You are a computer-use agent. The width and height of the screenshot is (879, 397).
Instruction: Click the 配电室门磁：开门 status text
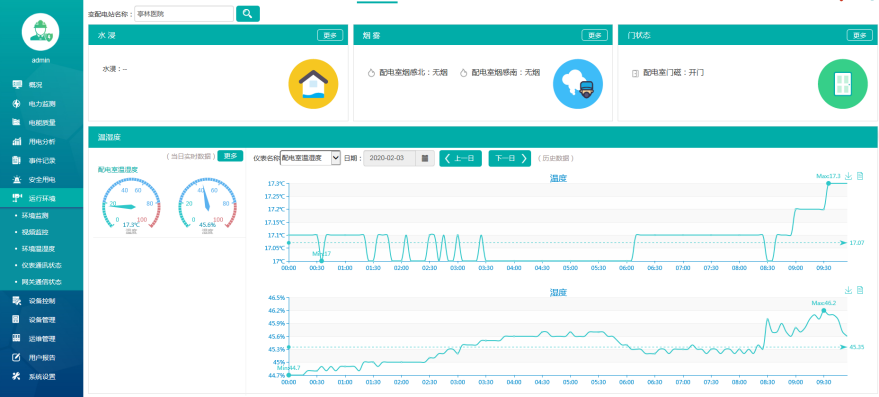tap(673, 73)
